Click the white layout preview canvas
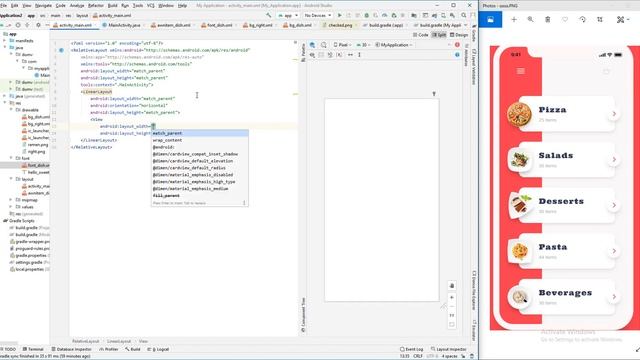This screenshot has width=640, height=360. [382, 200]
